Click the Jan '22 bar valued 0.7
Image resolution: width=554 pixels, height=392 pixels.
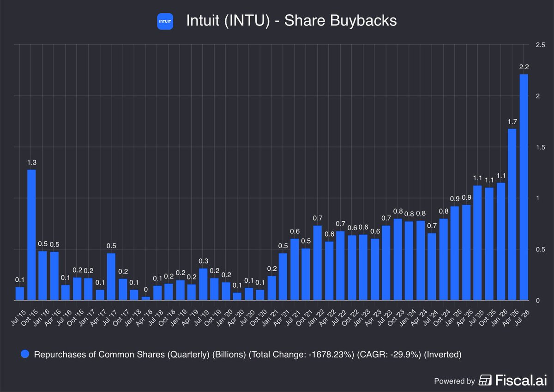[x=317, y=263]
